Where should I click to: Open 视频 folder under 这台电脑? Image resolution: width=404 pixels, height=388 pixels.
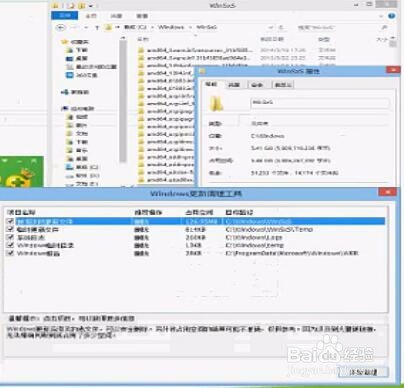click(x=77, y=117)
